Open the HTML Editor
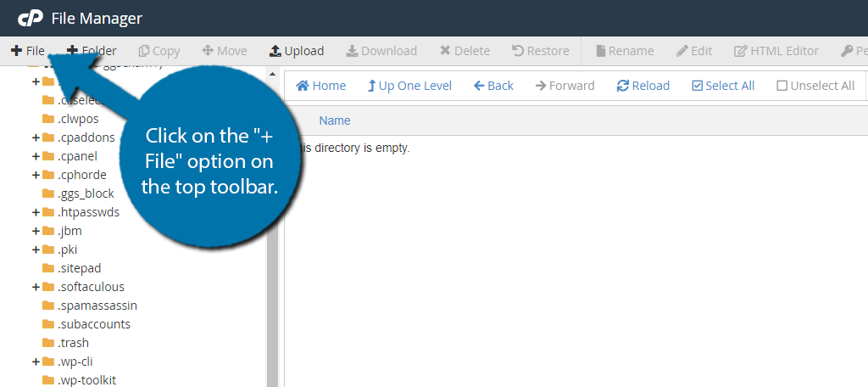The height and width of the screenshot is (387, 868). click(x=776, y=51)
